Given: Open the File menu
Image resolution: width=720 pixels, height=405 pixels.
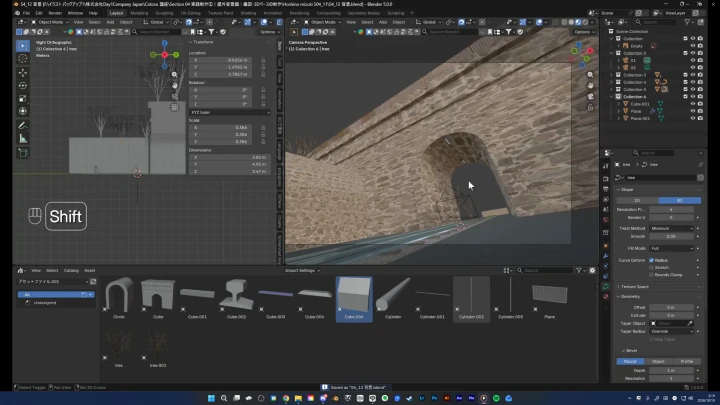Looking at the screenshot, I should [x=26, y=13].
